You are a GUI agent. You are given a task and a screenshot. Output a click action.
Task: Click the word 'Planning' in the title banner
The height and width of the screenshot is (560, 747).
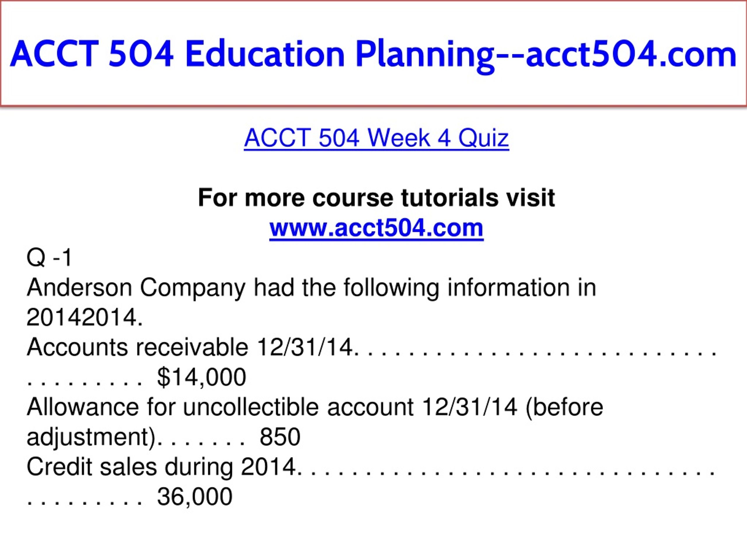(425, 56)
